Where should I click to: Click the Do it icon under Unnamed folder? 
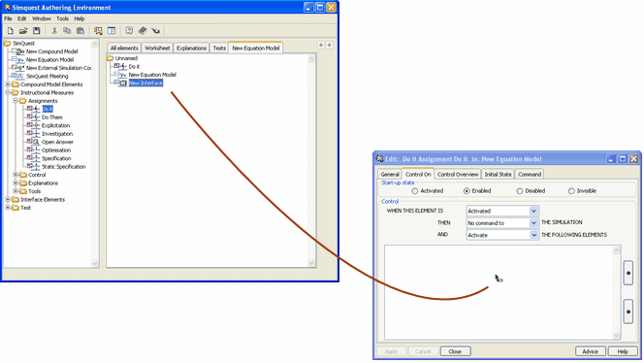click(120, 66)
